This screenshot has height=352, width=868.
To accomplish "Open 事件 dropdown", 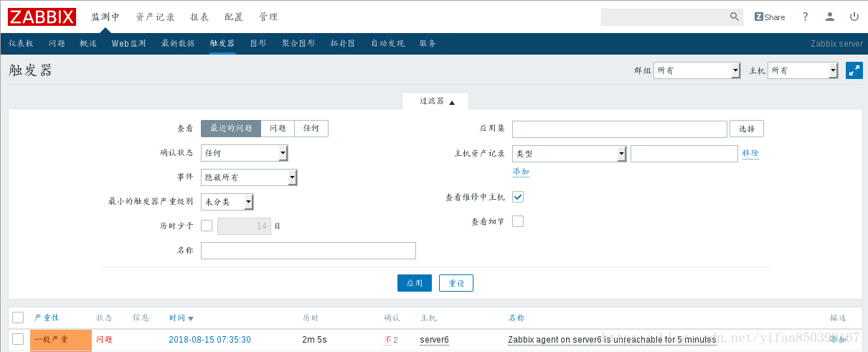I will tap(249, 177).
